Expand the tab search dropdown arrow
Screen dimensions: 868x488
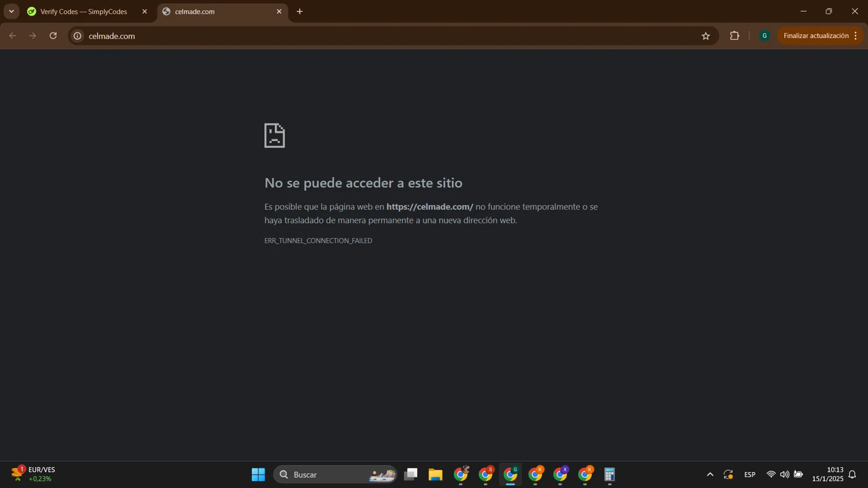tap(12, 12)
